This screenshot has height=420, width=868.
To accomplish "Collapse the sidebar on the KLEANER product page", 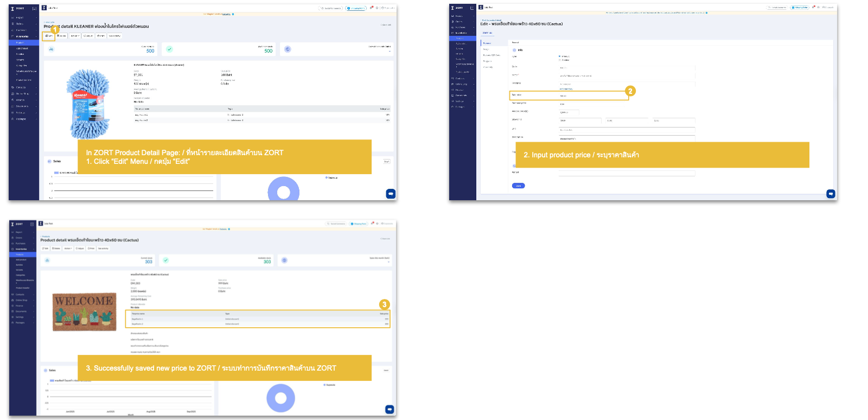I will (34, 8).
